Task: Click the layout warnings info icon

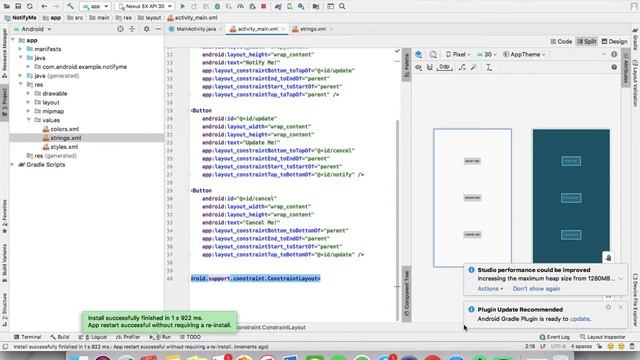Action: pos(614,54)
